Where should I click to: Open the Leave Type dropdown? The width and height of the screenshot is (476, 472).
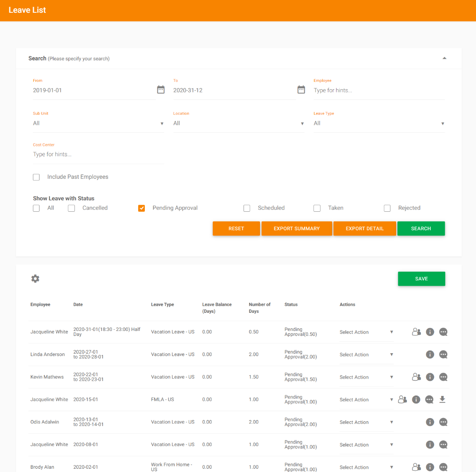(x=379, y=123)
